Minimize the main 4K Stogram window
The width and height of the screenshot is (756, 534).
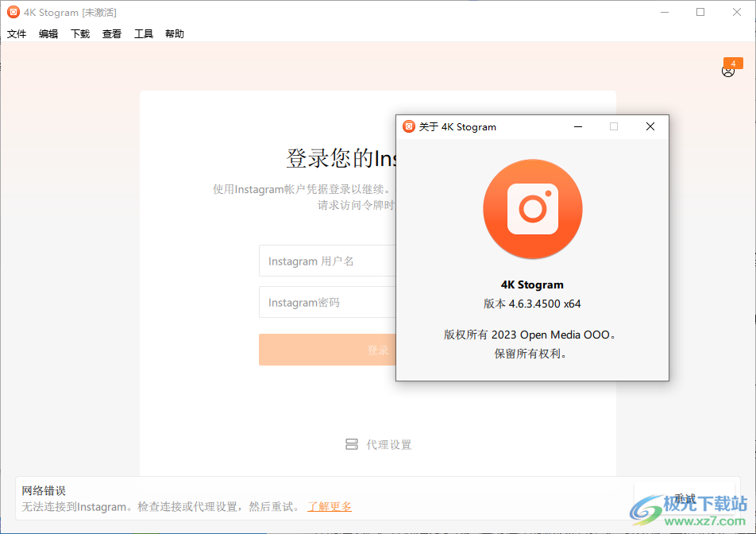click(x=665, y=12)
